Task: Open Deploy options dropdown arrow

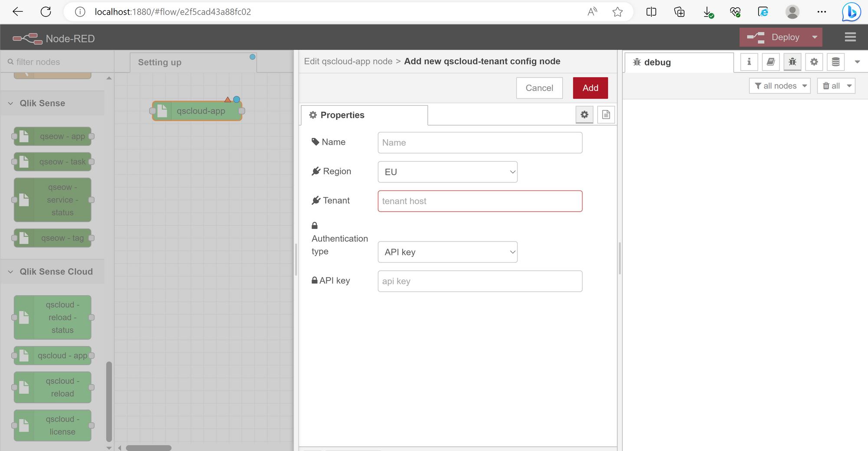Action: (815, 37)
